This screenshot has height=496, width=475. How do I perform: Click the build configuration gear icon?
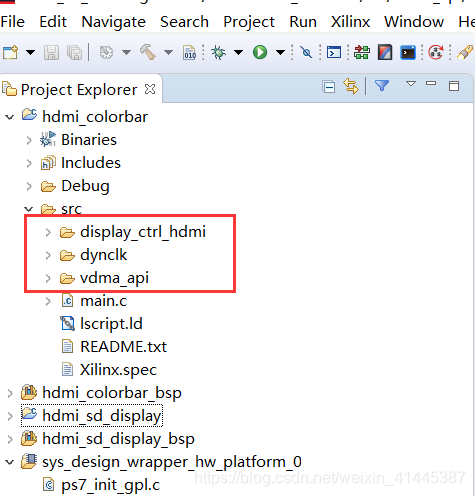coord(106,52)
